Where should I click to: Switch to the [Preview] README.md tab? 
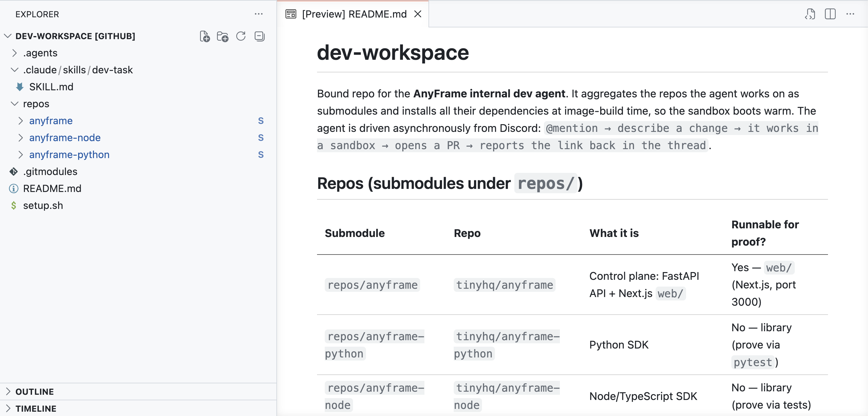click(x=353, y=14)
